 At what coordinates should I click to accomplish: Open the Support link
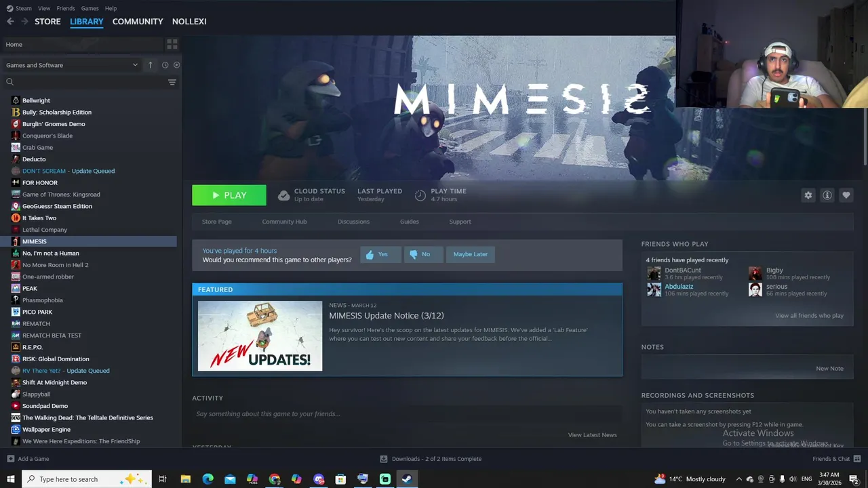460,222
